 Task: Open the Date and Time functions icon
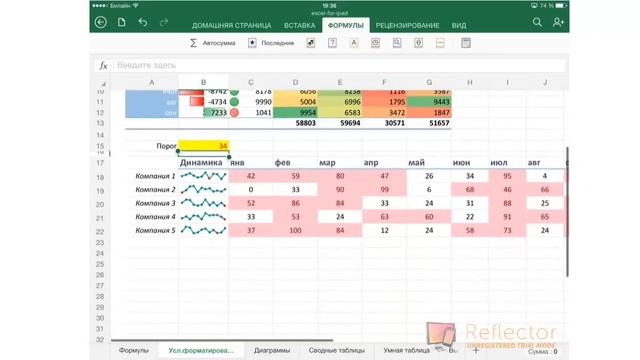(x=376, y=43)
